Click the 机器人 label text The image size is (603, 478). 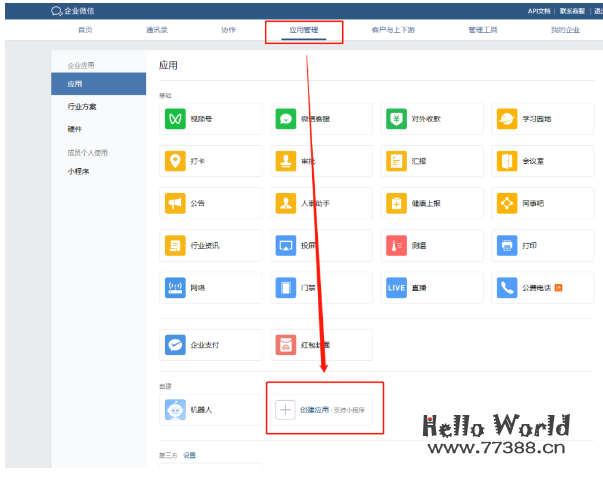(x=201, y=410)
